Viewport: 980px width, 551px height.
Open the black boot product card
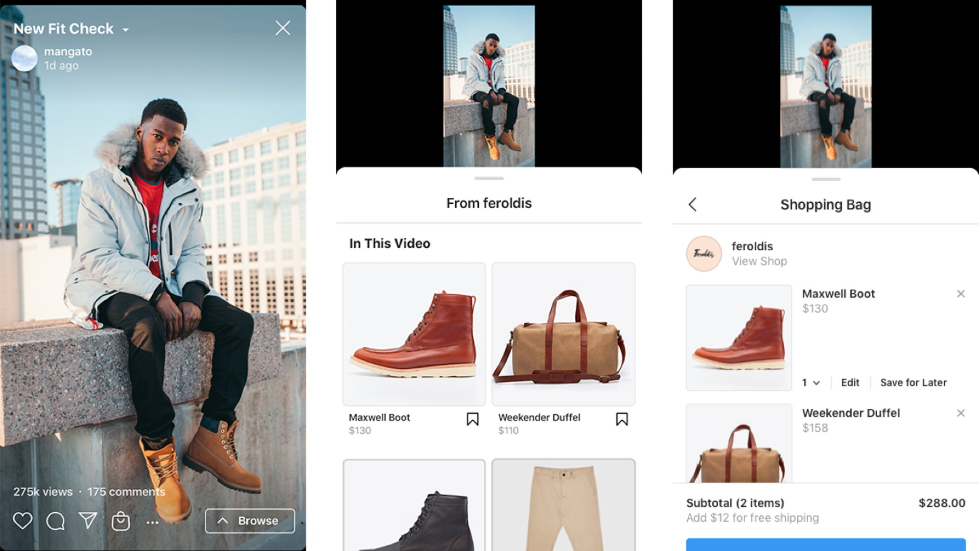click(x=414, y=505)
